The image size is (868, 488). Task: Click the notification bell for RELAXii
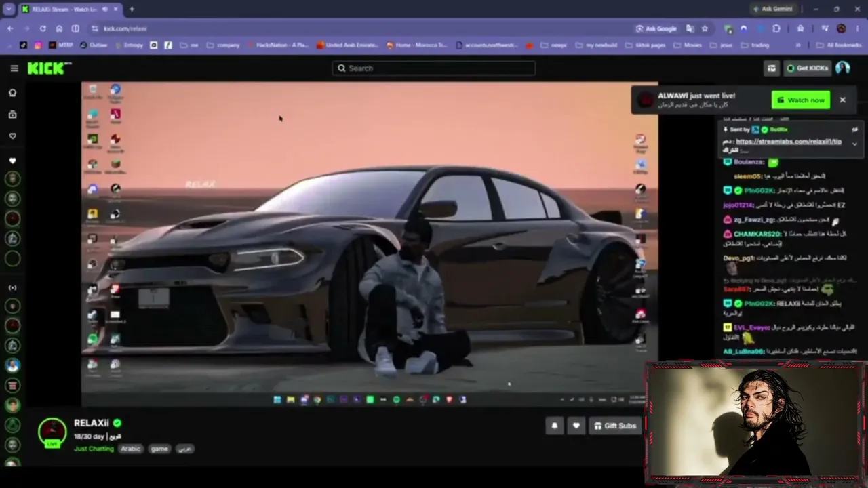(555, 426)
